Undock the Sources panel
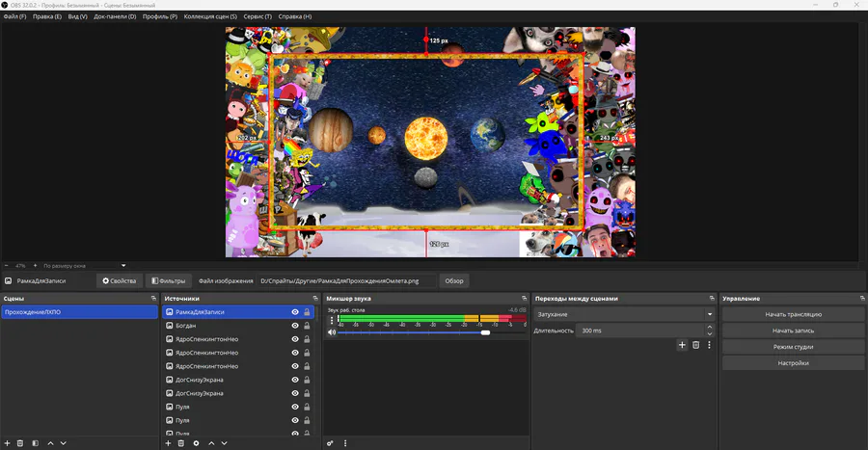Image resolution: width=868 pixels, height=450 pixels. [x=315, y=299]
